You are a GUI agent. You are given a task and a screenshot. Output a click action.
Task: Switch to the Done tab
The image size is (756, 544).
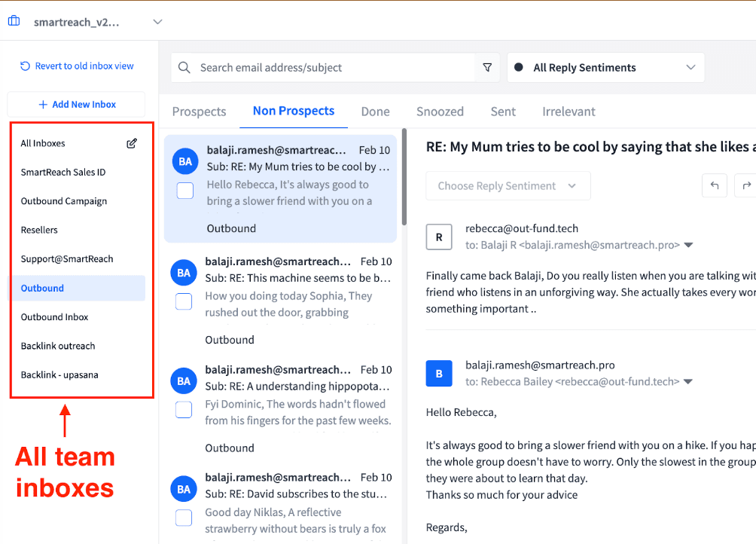[375, 111]
